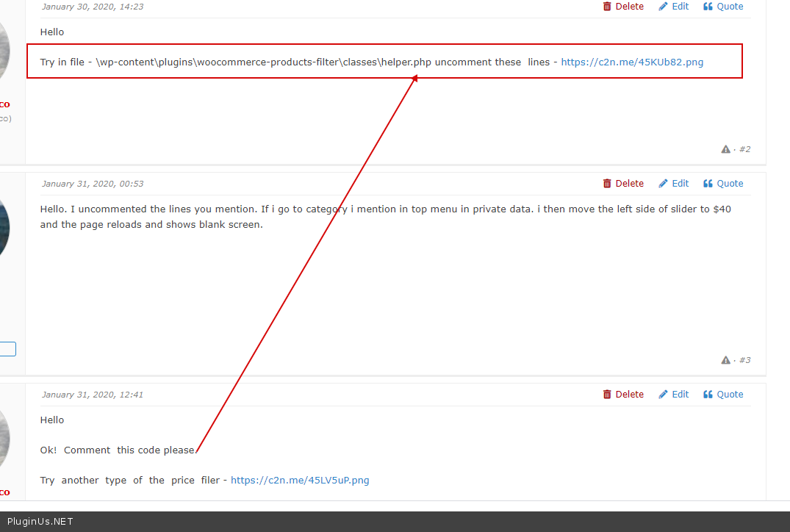790x532 pixels.
Task: Click the timestamp January 30, 2020, 14:23
Action: [x=92, y=7]
